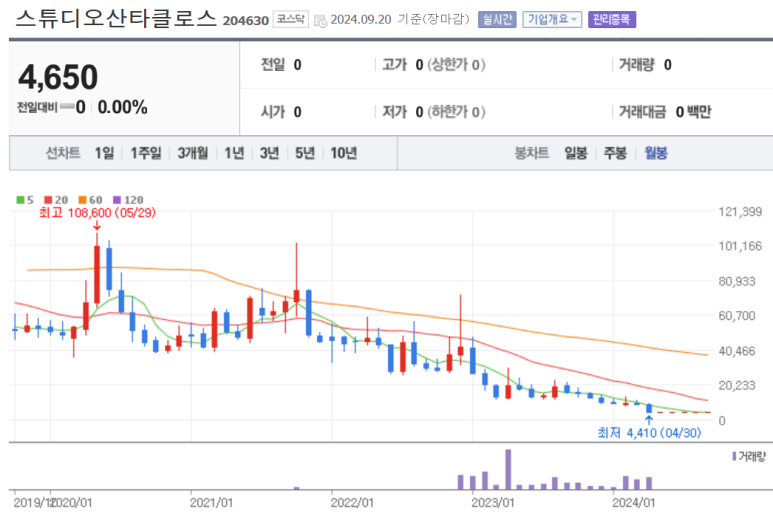This screenshot has width=773, height=514.
Task: Click the purple 120 moving average legend
Action: click(128, 200)
